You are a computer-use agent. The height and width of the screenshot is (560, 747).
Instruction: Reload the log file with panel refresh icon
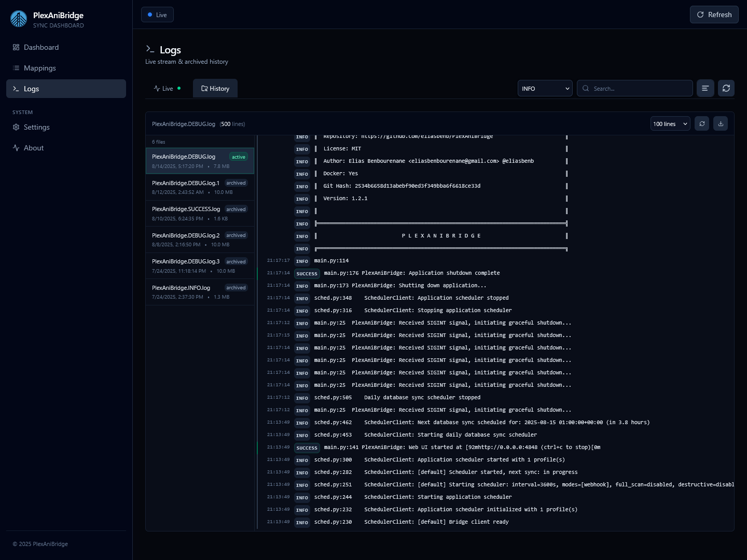(702, 123)
